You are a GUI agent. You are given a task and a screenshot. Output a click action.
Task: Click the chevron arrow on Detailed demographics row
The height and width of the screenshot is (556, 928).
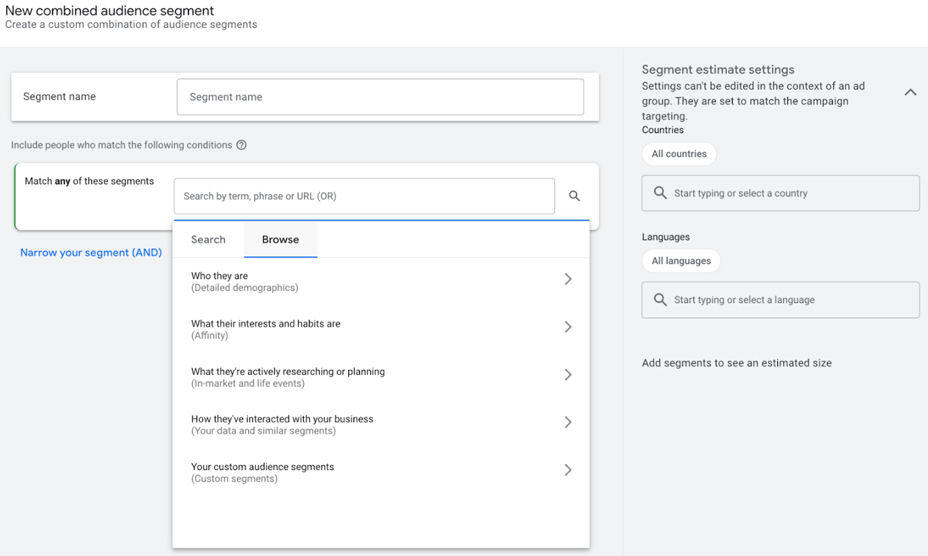click(568, 279)
